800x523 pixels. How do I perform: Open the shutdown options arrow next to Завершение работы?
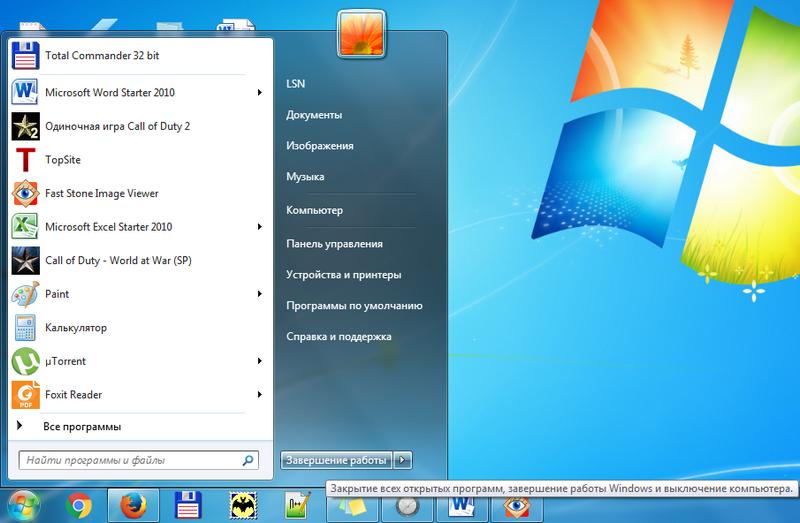tap(403, 460)
